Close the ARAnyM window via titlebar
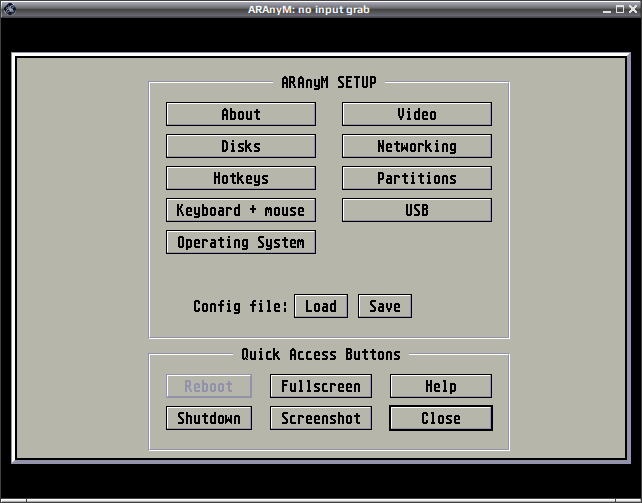This screenshot has height=503, width=642. point(633,9)
